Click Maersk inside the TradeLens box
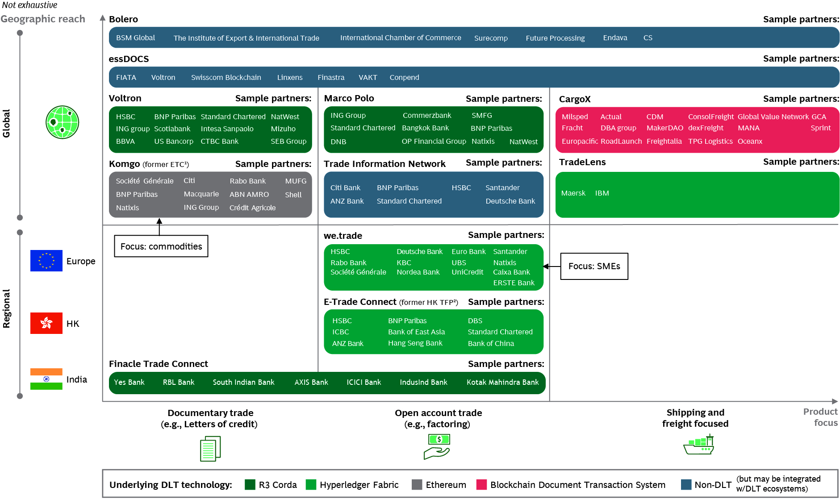 click(573, 193)
